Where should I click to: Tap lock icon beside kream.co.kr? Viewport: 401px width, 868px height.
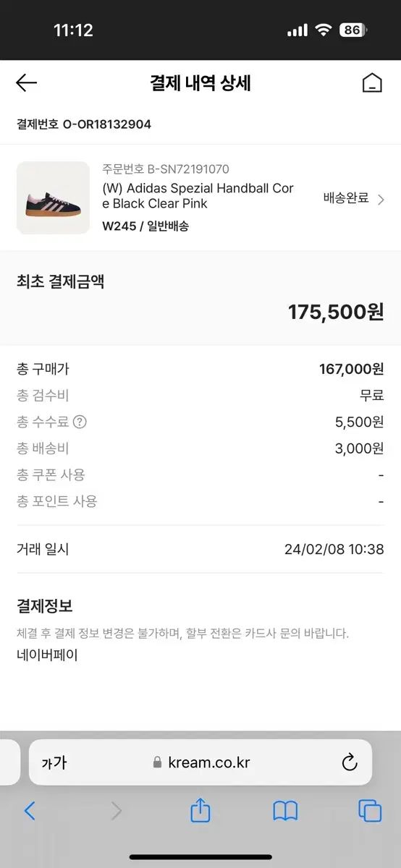coord(158,762)
